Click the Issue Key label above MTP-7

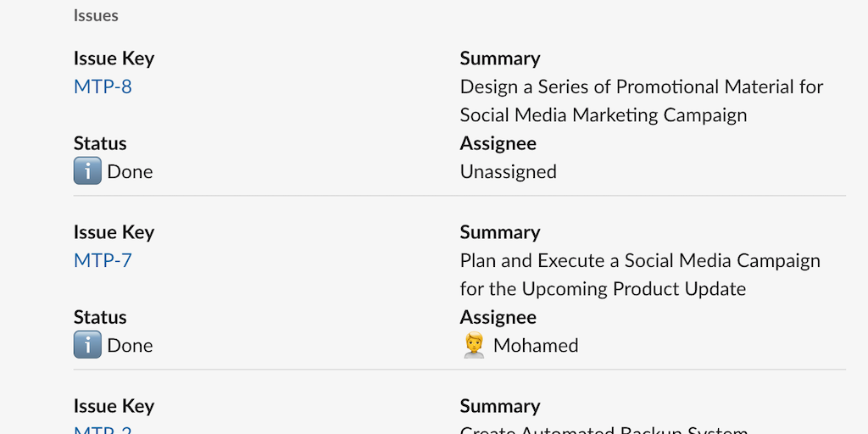(x=114, y=232)
